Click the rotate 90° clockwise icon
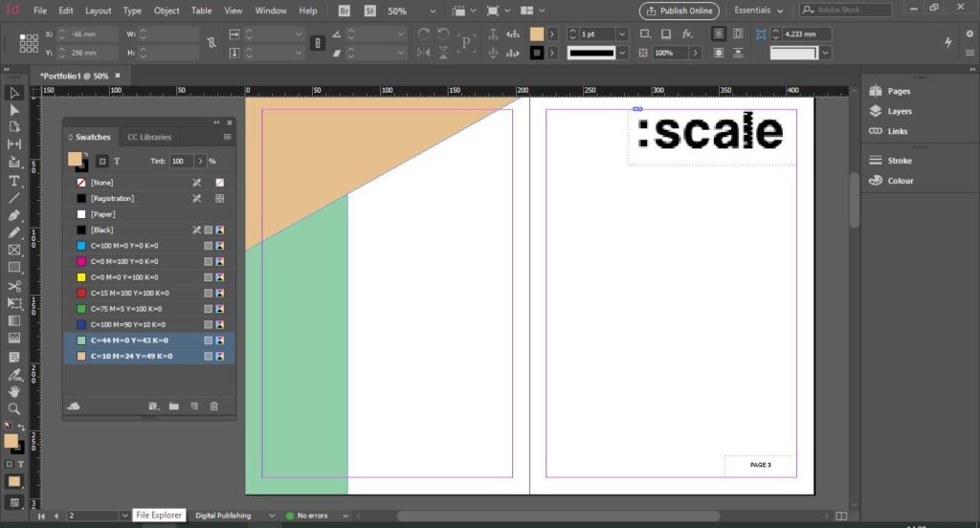Screen dimensions: 980x528 [x=423, y=33]
